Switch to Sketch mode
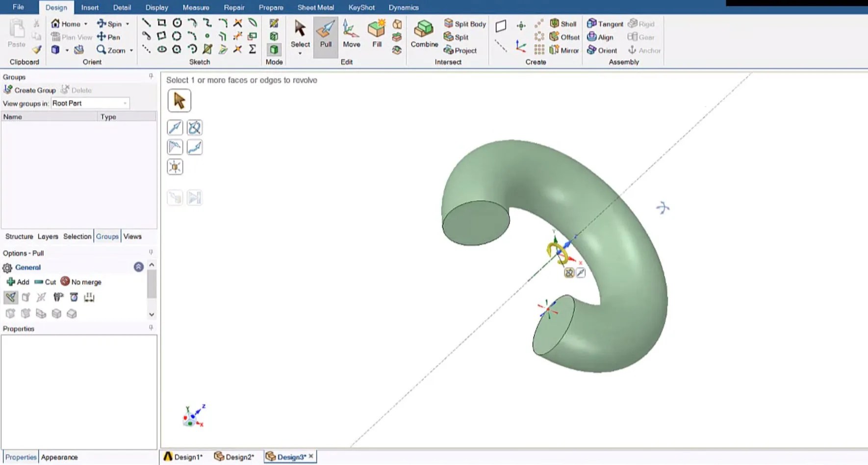The width and height of the screenshot is (868, 465). [274, 23]
